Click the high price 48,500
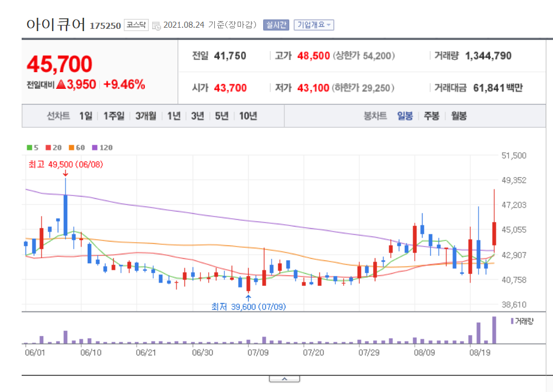Viewport: 553px width, 392px height. (x=314, y=56)
